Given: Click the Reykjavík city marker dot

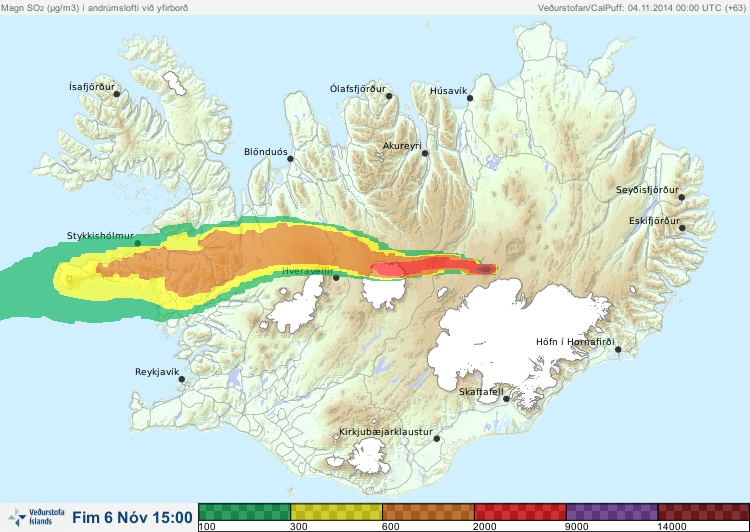Looking at the screenshot, I should (x=182, y=379).
